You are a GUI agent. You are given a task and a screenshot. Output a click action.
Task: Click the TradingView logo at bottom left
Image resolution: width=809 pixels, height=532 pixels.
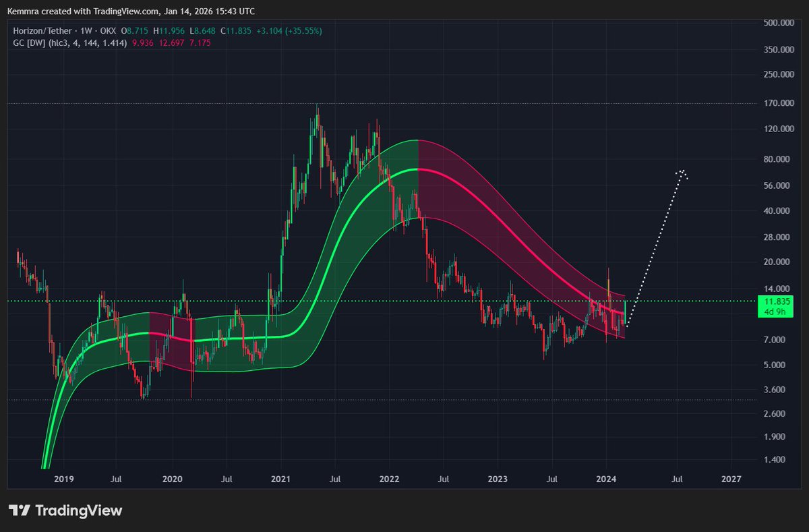(65, 511)
